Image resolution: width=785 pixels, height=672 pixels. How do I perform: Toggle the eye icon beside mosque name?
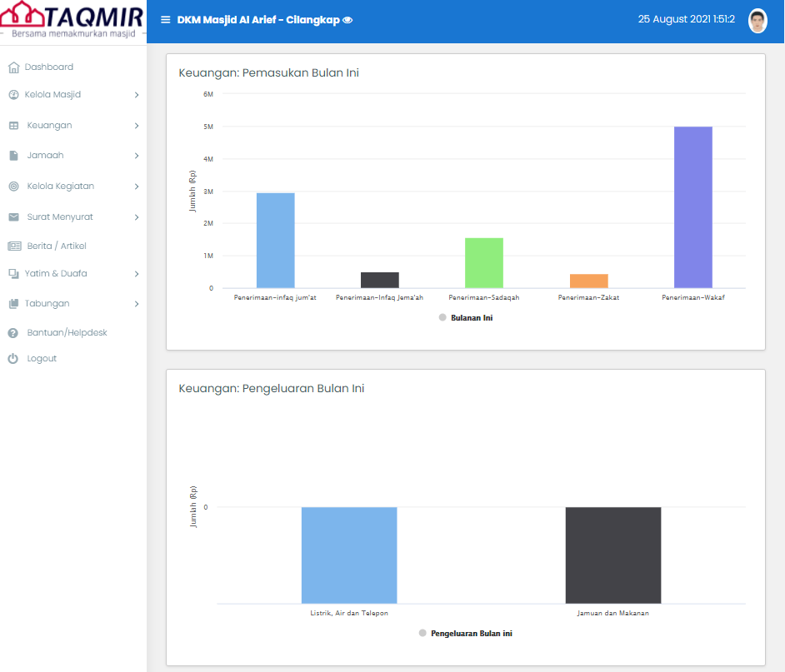click(347, 20)
